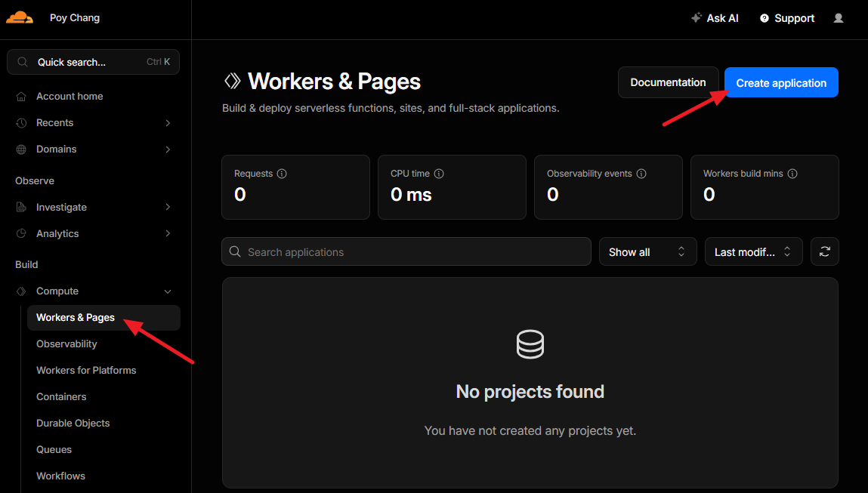Expand the Recents submenu chevron

168,123
